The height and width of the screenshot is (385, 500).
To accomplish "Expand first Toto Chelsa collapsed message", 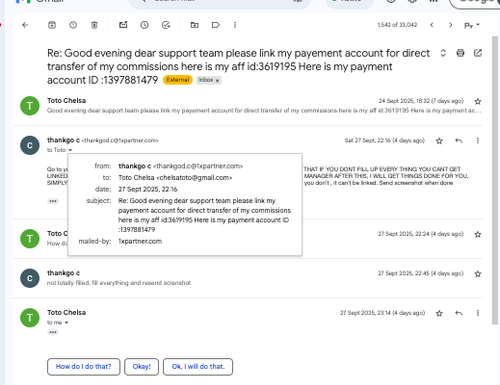I will [247, 106].
